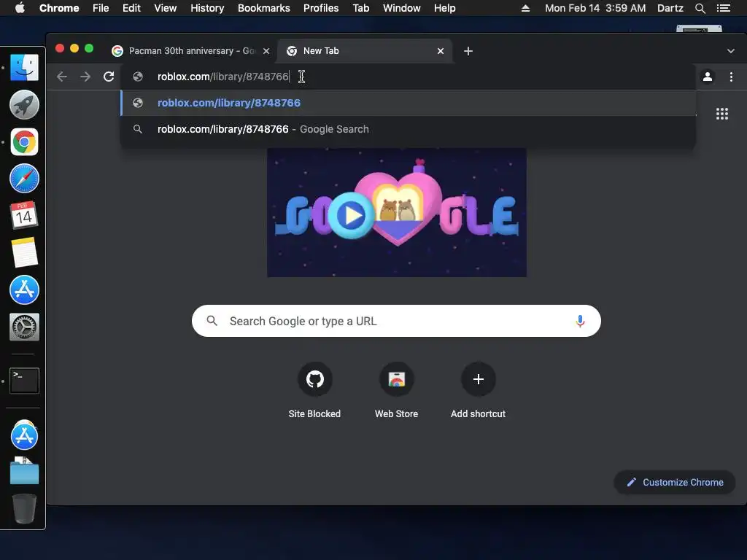Open the Chrome three-dot menu
Screen dimensions: 747x560
(x=731, y=77)
